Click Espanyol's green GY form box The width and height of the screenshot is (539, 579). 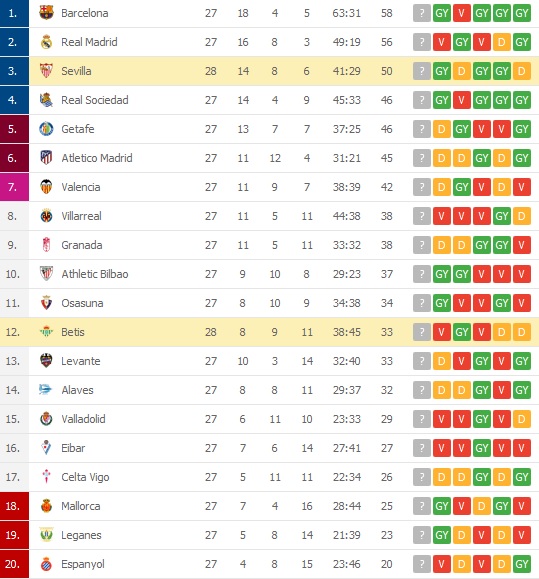[x=522, y=564]
